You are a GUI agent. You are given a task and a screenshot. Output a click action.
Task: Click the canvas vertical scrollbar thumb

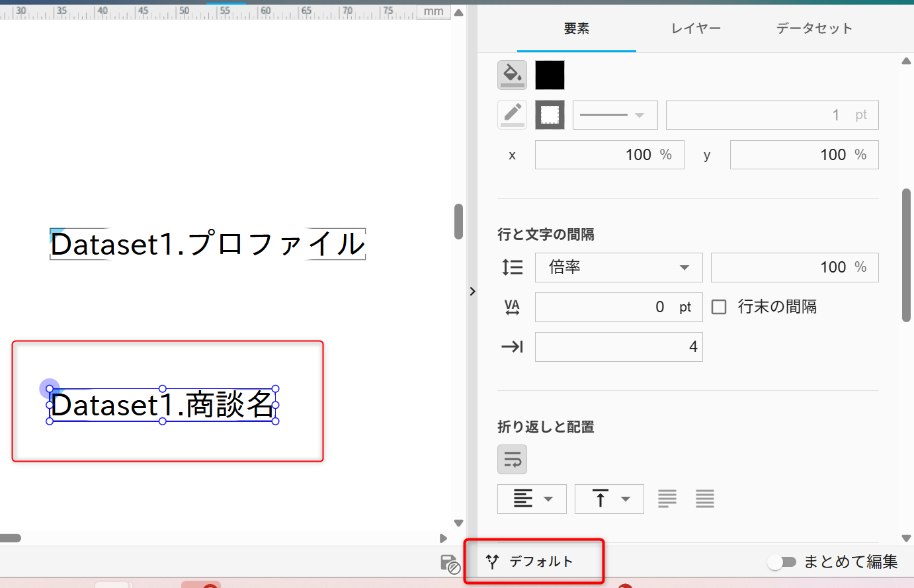(459, 222)
